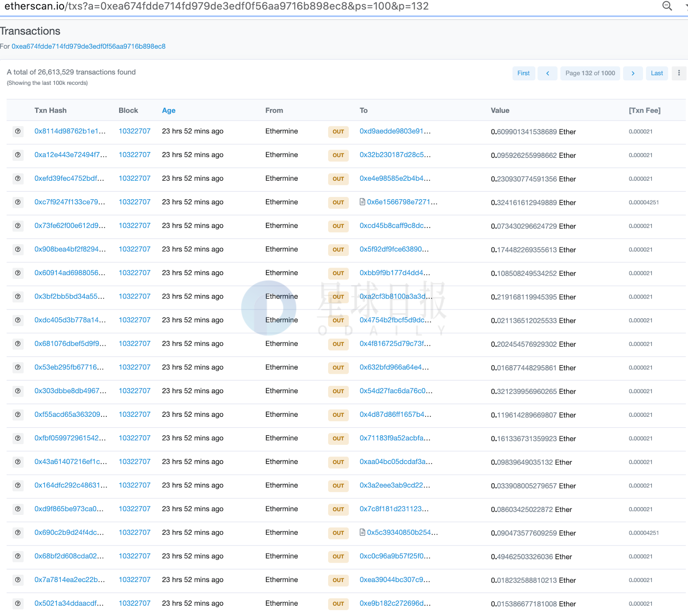
Task: Open recipient address 0x3a2eee3ab9cd22
Action: [395, 485]
